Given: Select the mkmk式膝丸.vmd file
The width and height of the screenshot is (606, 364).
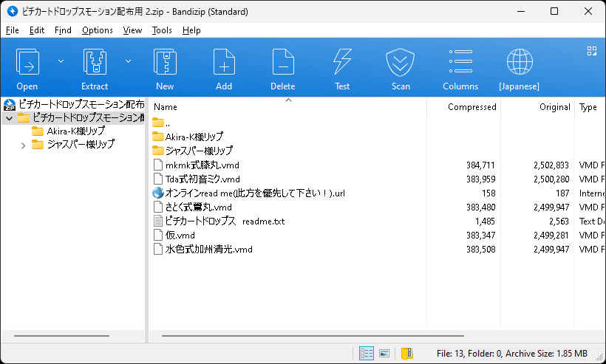Looking at the screenshot, I should point(196,165).
